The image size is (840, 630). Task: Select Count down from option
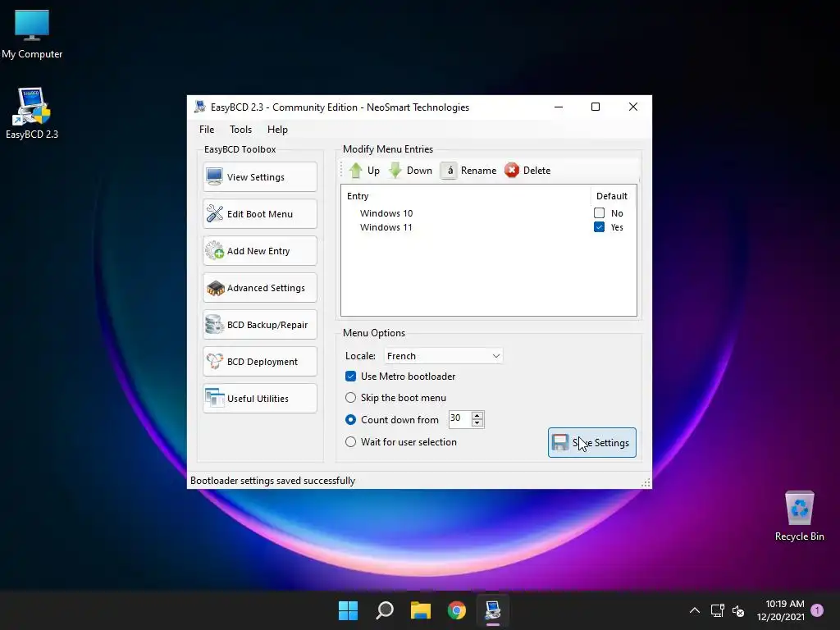point(350,419)
